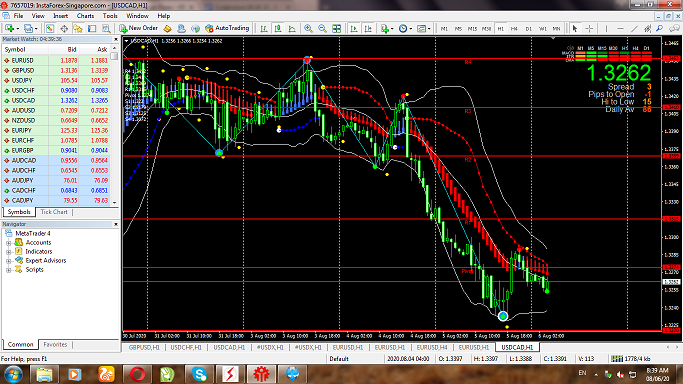
Task: Select the vertical line drawing tool
Action: (606, 28)
